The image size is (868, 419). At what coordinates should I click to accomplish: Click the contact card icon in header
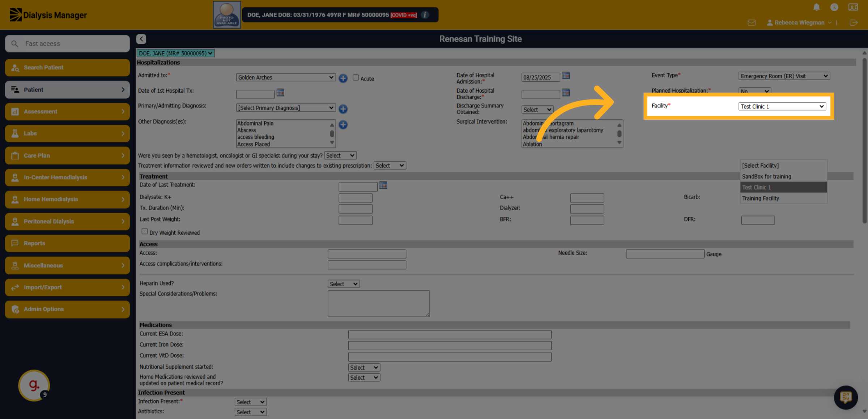(853, 7)
